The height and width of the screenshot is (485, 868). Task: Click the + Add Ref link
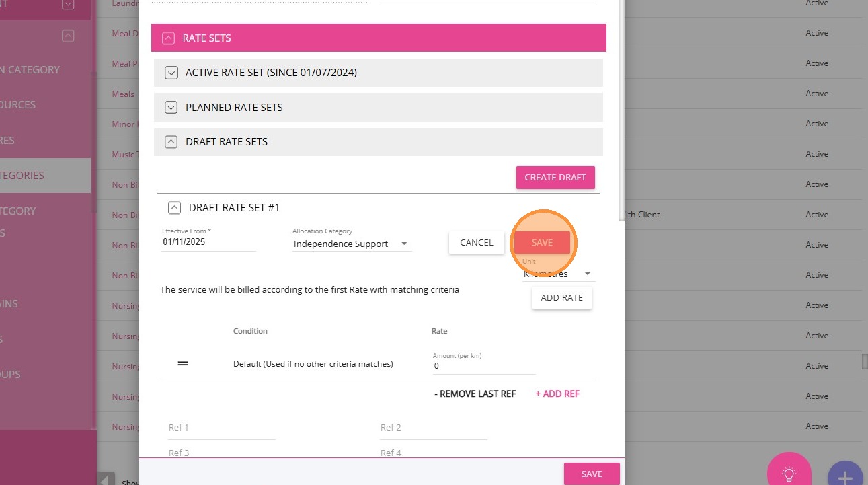[557, 394]
